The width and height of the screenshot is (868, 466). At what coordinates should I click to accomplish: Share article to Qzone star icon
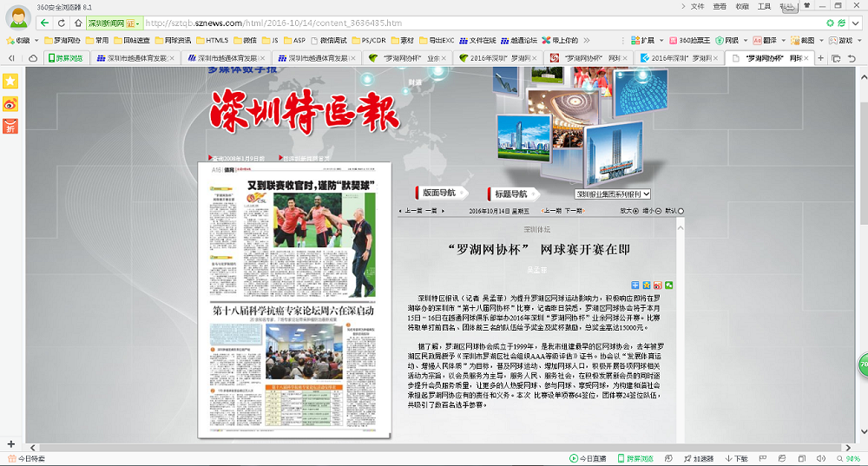click(646, 285)
